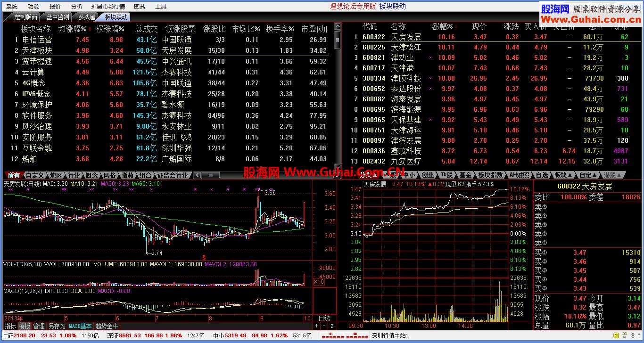644x343 pixels.
Task: Sort sector list by 总成交 column
Action: click(146, 29)
